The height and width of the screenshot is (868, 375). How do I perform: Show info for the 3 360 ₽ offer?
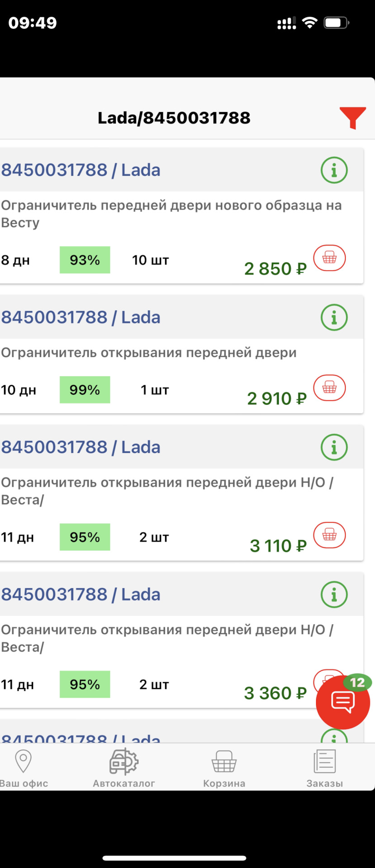click(334, 594)
